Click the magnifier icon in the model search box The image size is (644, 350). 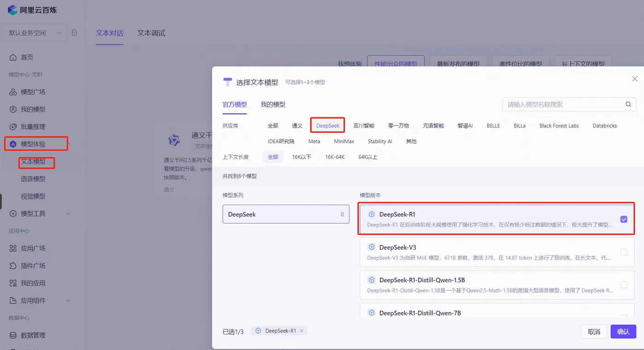(x=628, y=104)
